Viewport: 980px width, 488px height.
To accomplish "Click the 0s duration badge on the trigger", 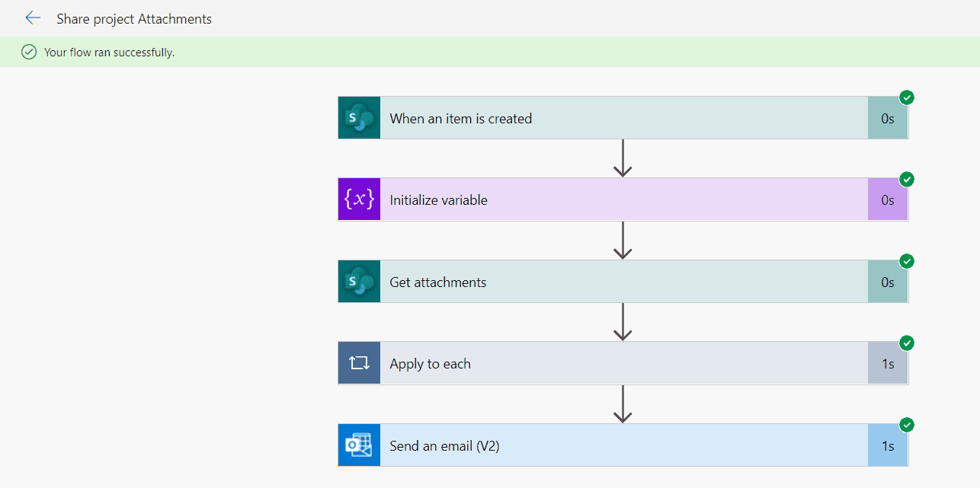I will [888, 117].
